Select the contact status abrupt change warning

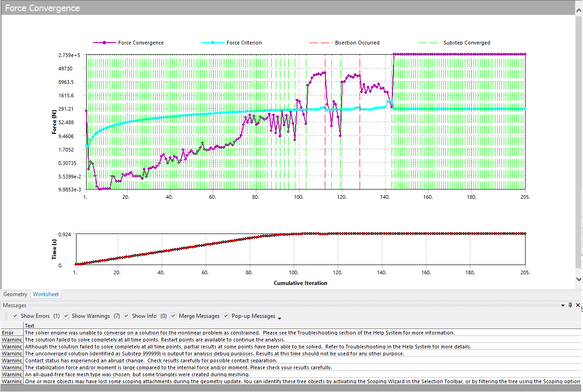[151, 360]
